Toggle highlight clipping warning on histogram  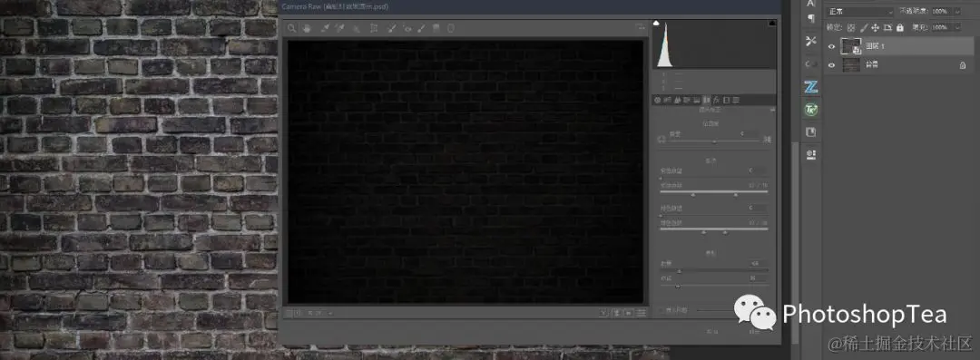pos(772,24)
